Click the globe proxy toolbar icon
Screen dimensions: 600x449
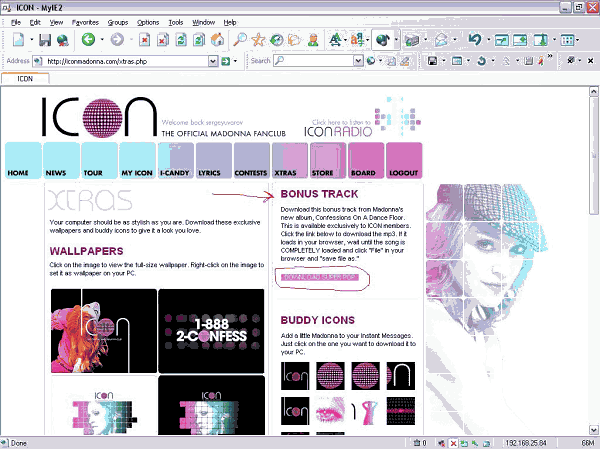coord(383,39)
